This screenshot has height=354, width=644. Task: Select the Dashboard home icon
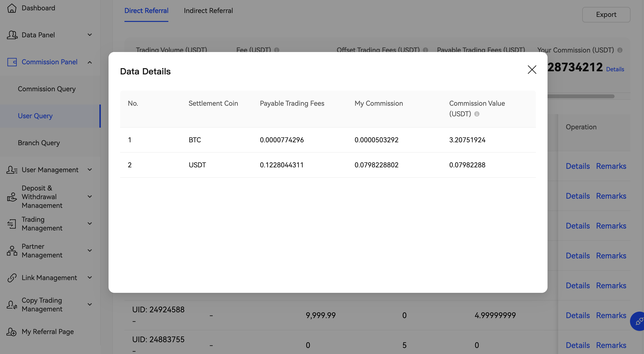pyautogui.click(x=12, y=8)
